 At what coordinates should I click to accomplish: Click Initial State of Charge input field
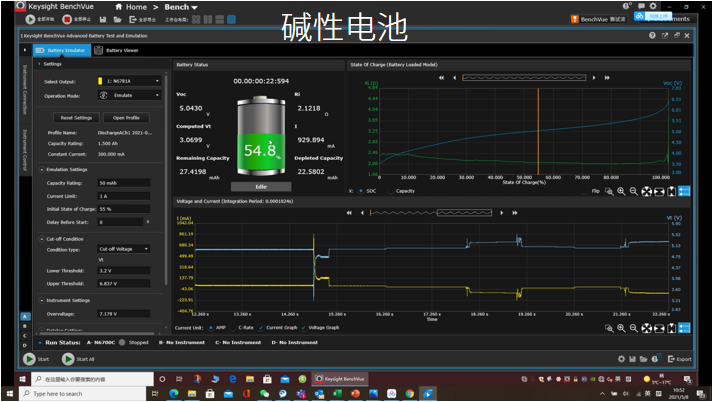124,209
